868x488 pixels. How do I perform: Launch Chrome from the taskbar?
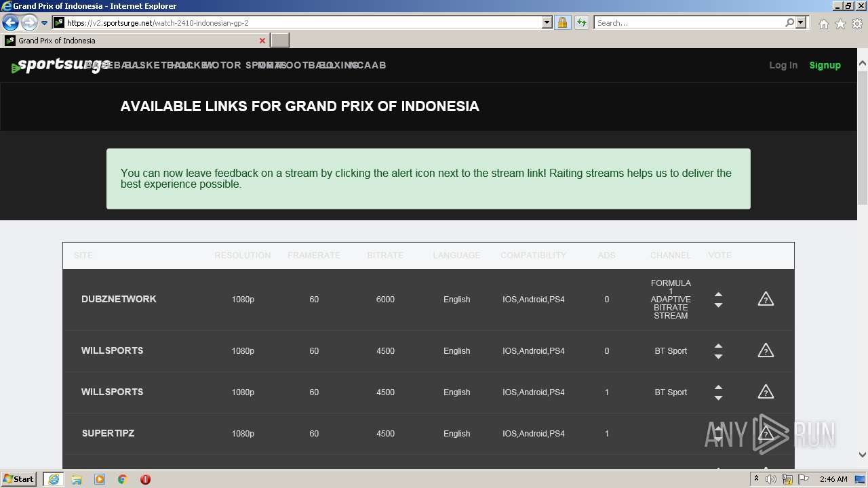tap(123, 479)
